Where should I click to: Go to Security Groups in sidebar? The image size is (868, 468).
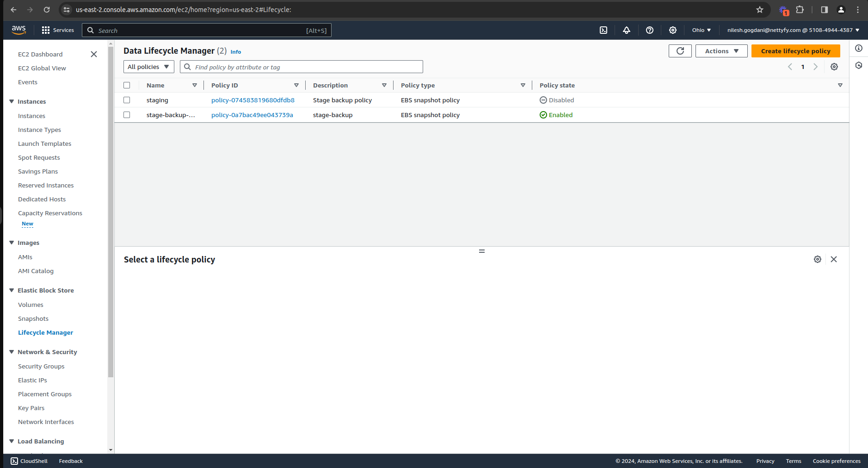pyautogui.click(x=41, y=366)
